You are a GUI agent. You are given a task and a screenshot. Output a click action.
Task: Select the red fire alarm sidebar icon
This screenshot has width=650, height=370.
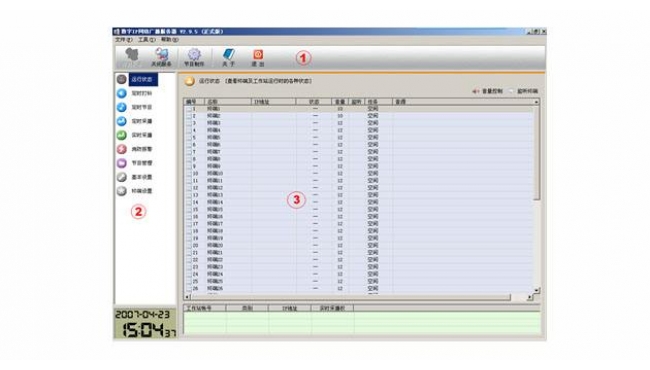pyautogui.click(x=121, y=149)
